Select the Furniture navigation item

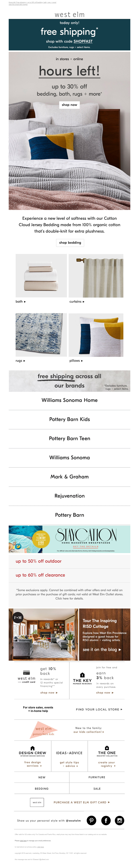(x=97, y=777)
